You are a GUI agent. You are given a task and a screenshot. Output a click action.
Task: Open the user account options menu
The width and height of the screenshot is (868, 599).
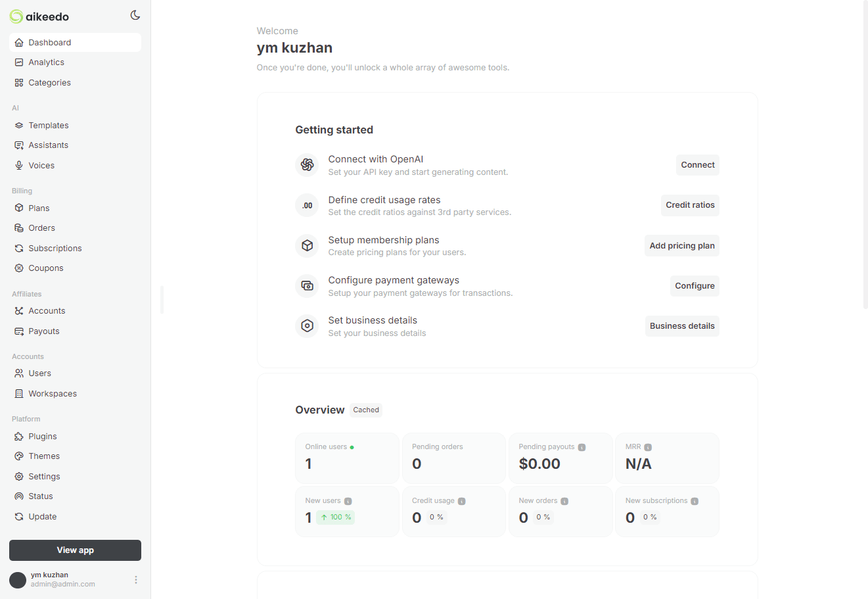[136, 580]
